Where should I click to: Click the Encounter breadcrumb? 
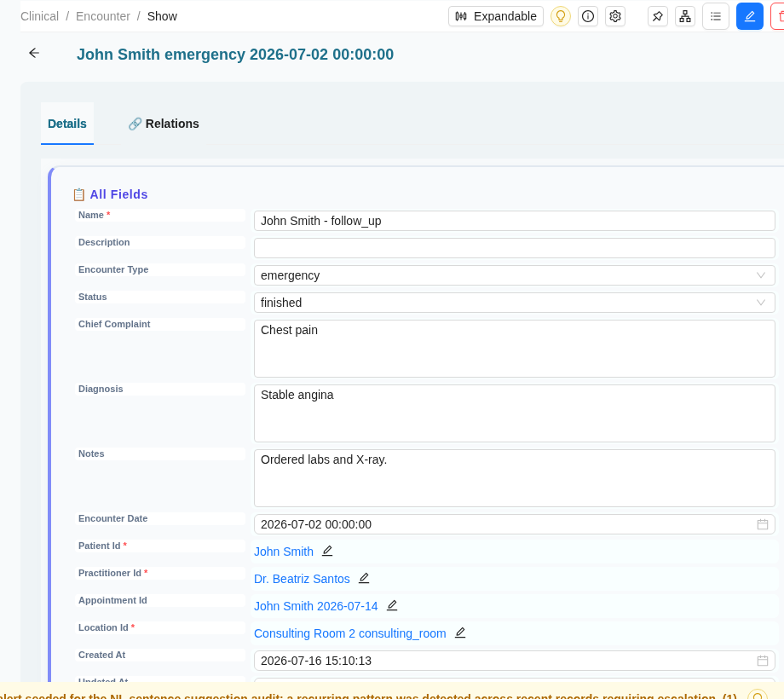pyautogui.click(x=103, y=16)
